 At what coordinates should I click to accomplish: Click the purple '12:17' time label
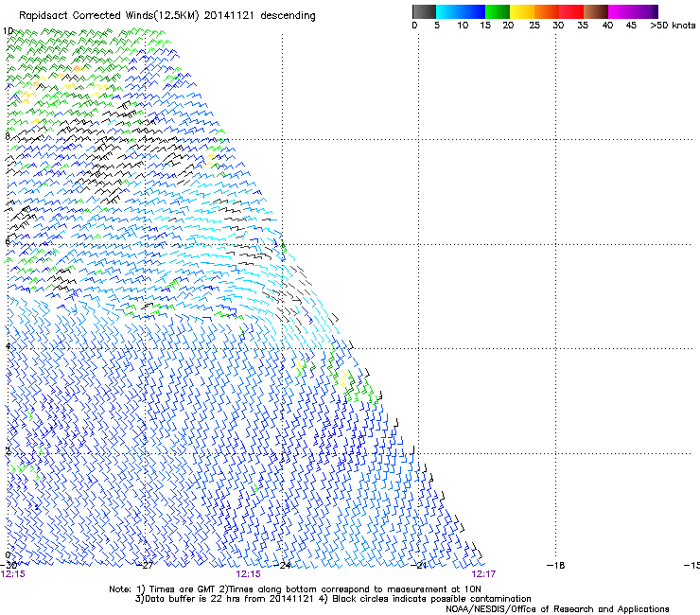tap(483, 574)
